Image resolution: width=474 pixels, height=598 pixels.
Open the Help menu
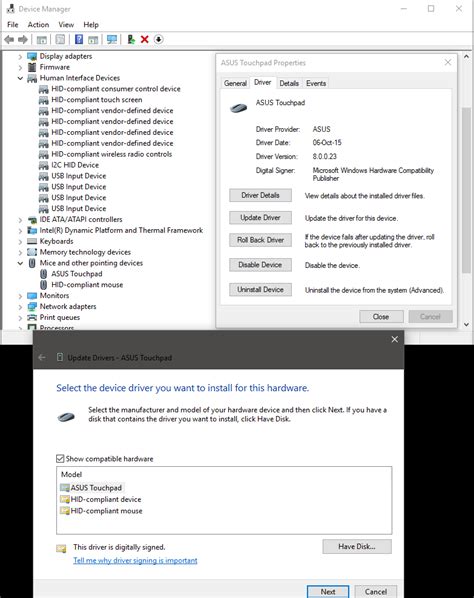[91, 24]
